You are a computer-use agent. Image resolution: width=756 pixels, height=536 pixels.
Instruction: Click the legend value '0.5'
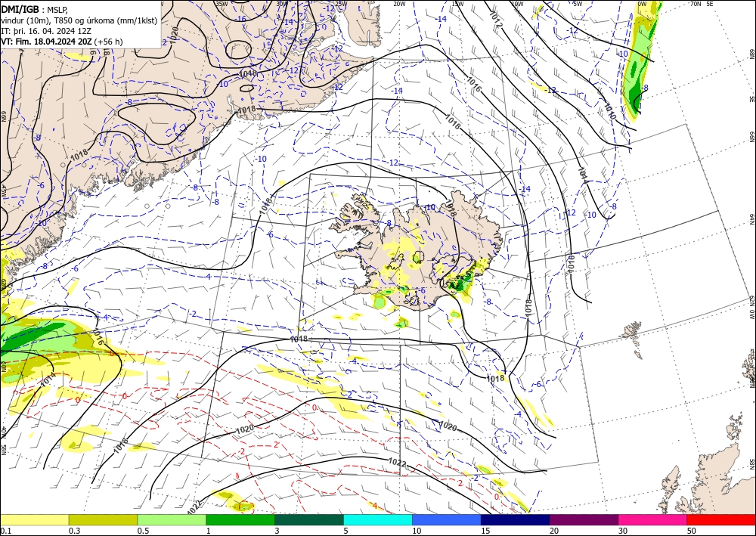pos(143,531)
